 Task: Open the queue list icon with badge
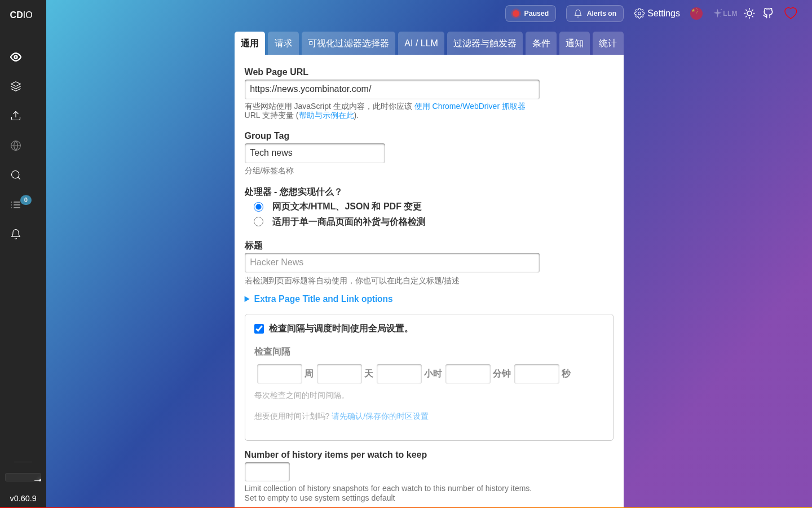tap(16, 205)
